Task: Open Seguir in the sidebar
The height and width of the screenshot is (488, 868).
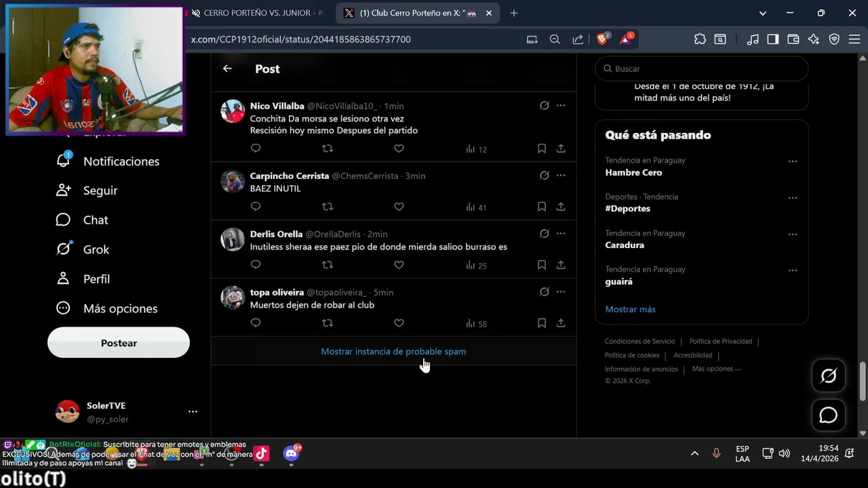Action: pyautogui.click(x=87, y=190)
